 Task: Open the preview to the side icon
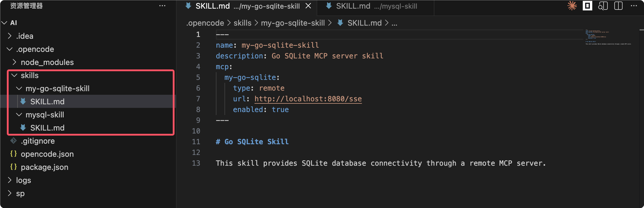tap(603, 6)
